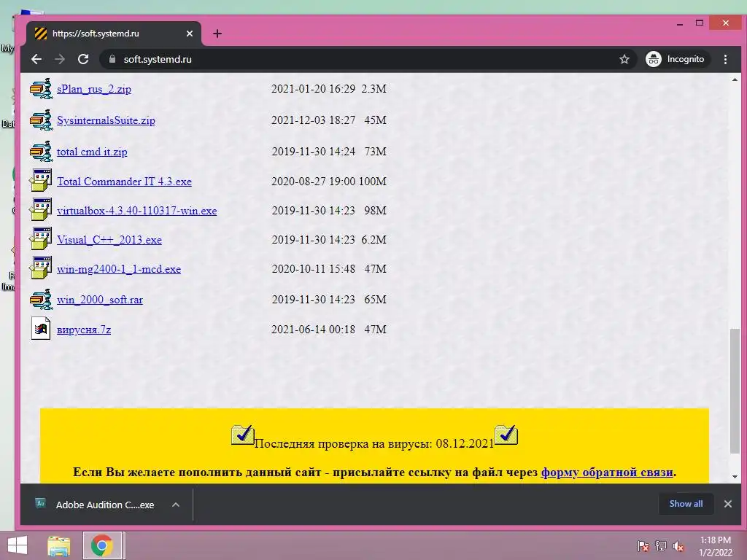Click the date 2020-10-11 15:48 text

click(314, 269)
